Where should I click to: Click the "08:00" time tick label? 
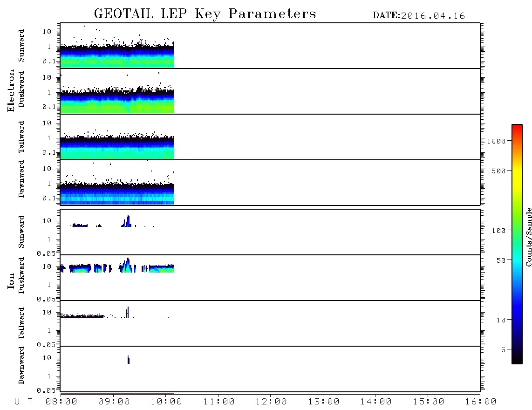point(61,402)
